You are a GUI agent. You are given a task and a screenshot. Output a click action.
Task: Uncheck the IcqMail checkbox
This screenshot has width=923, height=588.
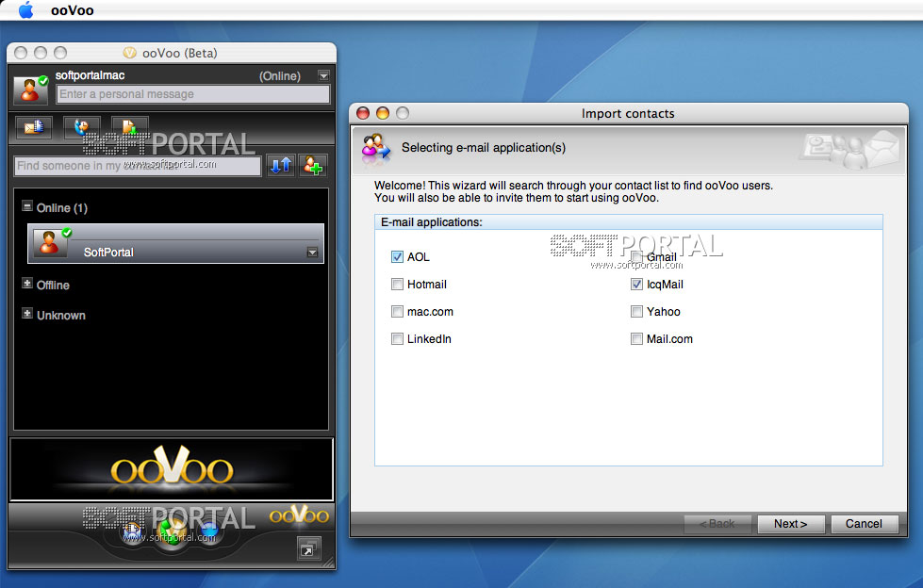click(636, 285)
